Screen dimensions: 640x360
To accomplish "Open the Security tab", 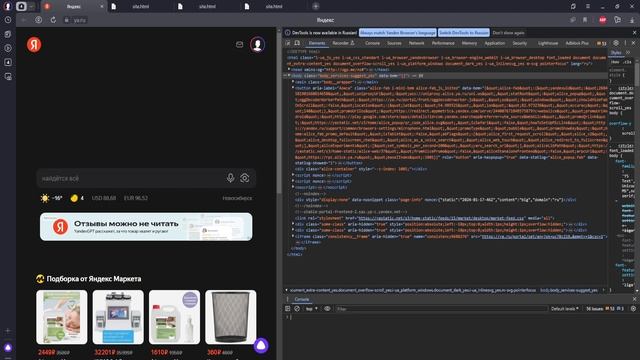I will pos(520,43).
